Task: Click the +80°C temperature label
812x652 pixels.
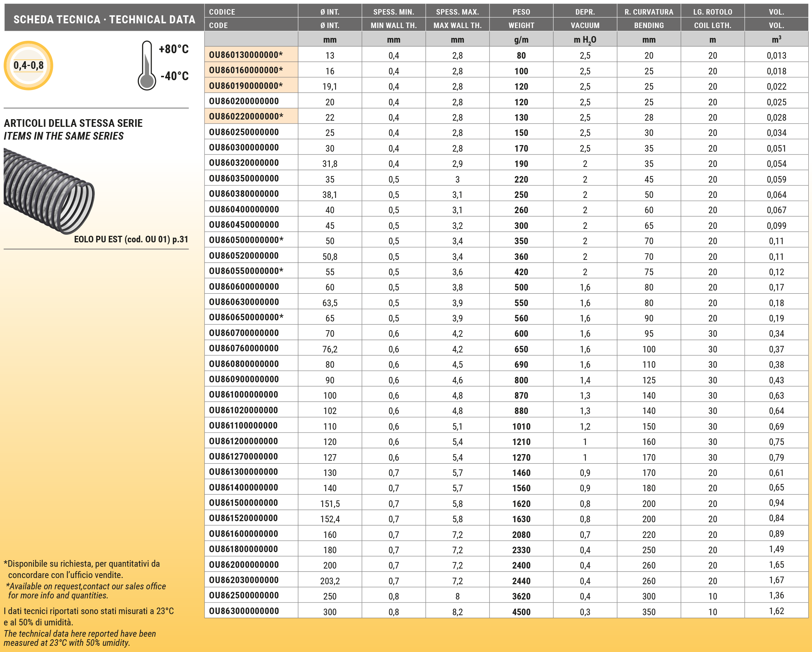Action: coord(173,49)
